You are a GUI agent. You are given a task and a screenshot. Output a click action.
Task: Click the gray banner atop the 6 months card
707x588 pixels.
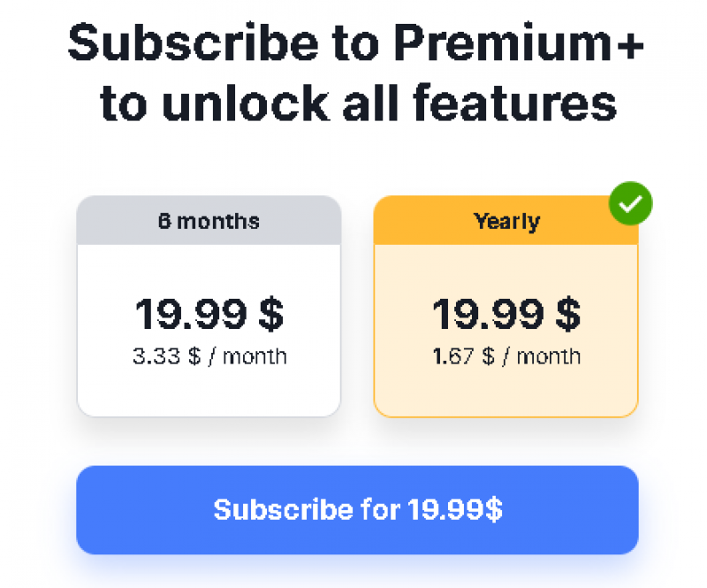[209, 219]
